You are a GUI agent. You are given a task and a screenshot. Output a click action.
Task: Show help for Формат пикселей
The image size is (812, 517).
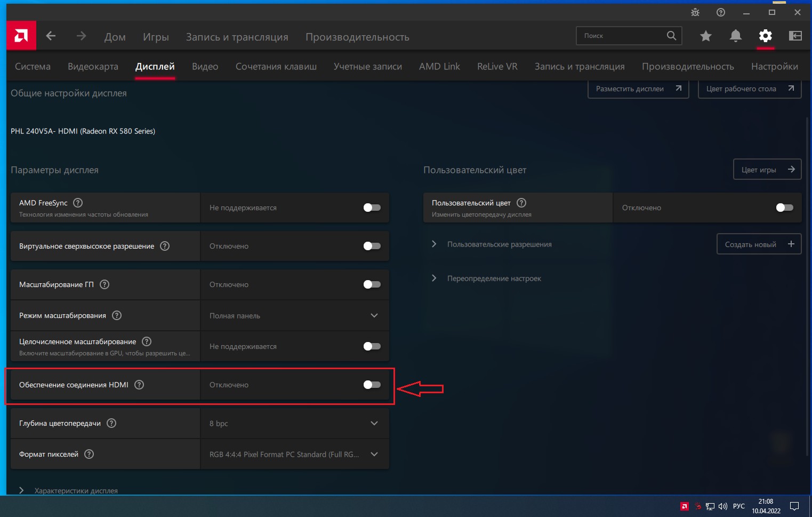(89, 454)
